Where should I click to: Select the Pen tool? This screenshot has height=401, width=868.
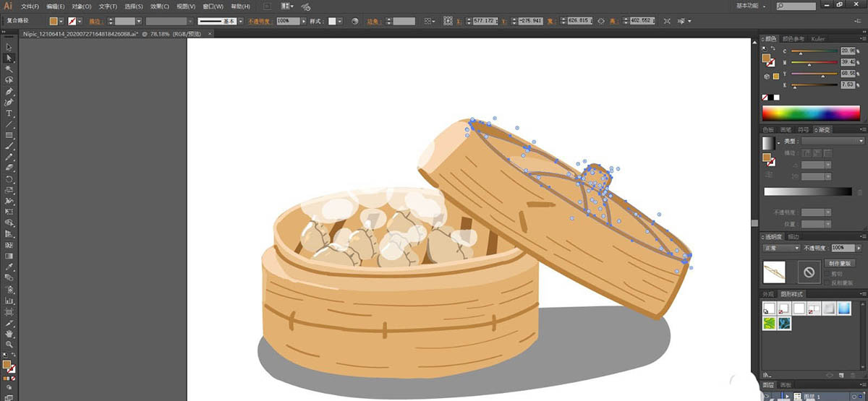tap(9, 92)
